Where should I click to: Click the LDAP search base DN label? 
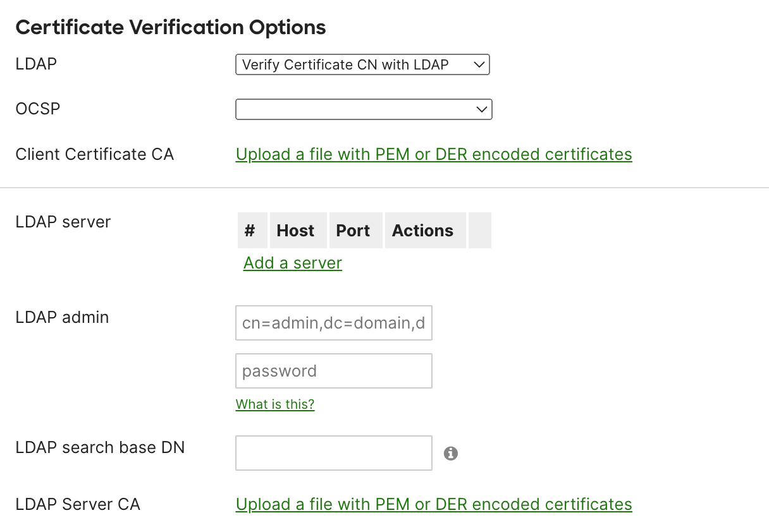coord(100,447)
